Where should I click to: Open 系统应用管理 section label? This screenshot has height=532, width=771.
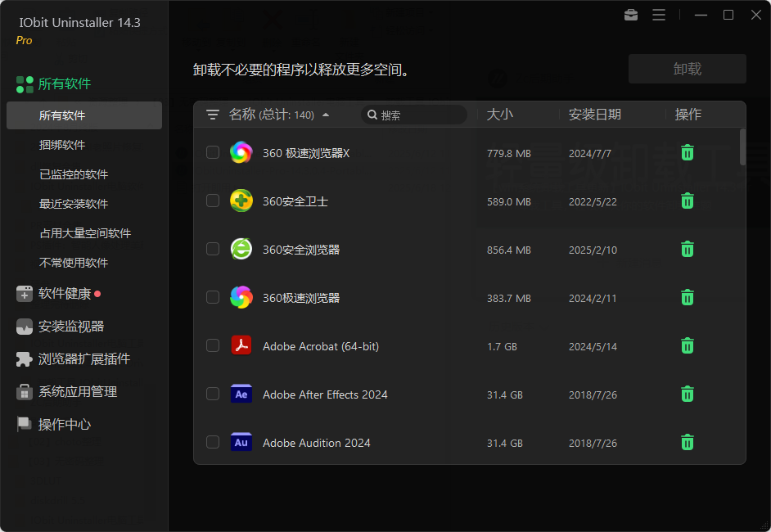[x=78, y=392]
